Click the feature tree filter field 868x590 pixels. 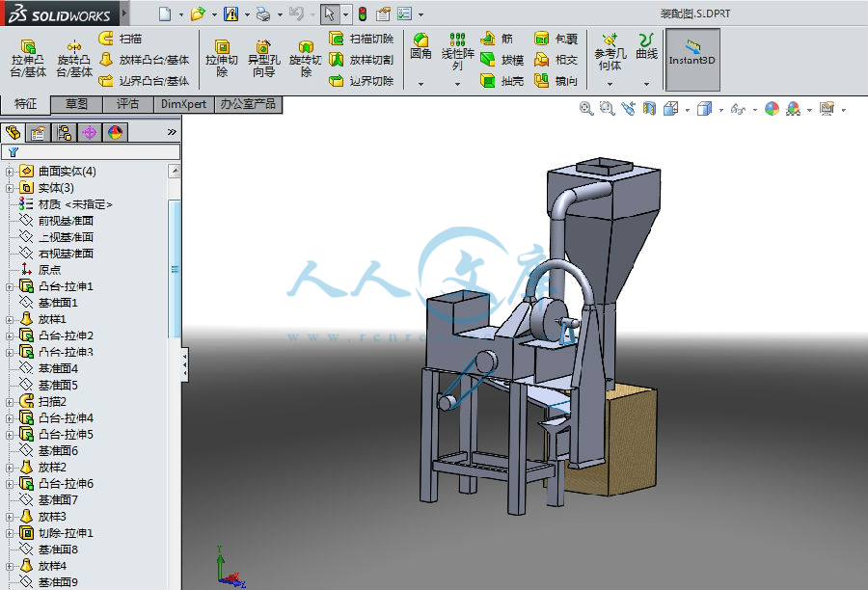(91, 151)
